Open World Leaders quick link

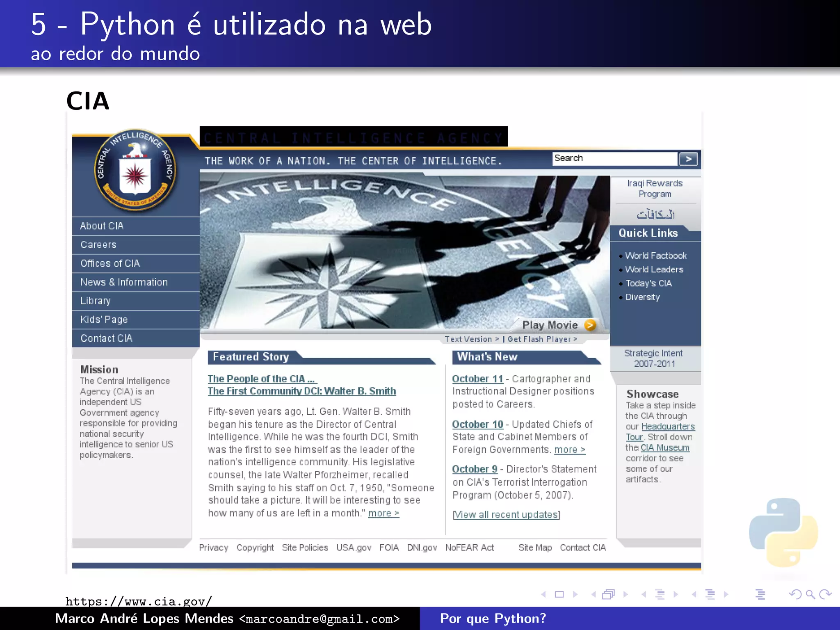tap(654, 270)
